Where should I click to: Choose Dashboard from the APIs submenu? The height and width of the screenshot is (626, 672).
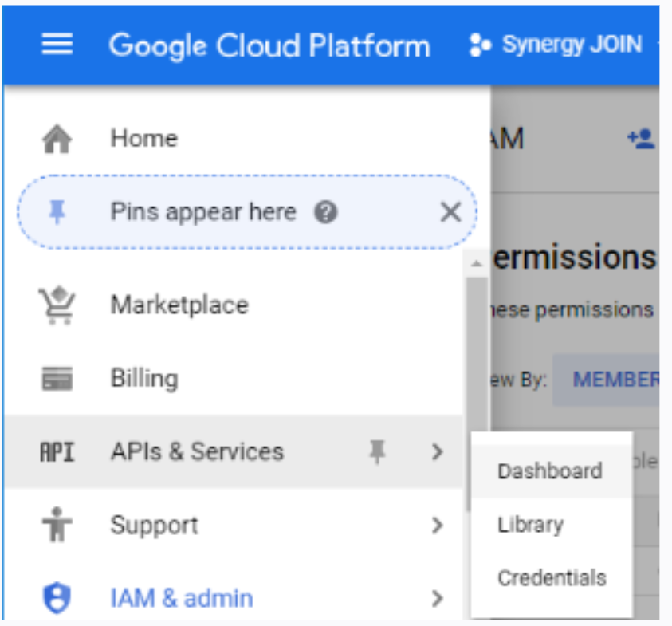pos(551,471)
